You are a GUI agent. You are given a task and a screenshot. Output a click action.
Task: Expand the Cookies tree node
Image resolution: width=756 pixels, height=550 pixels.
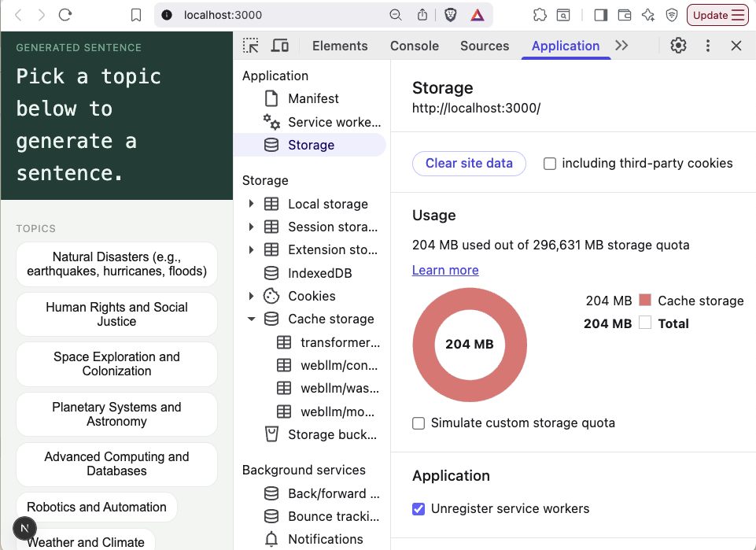pos(251,296)
